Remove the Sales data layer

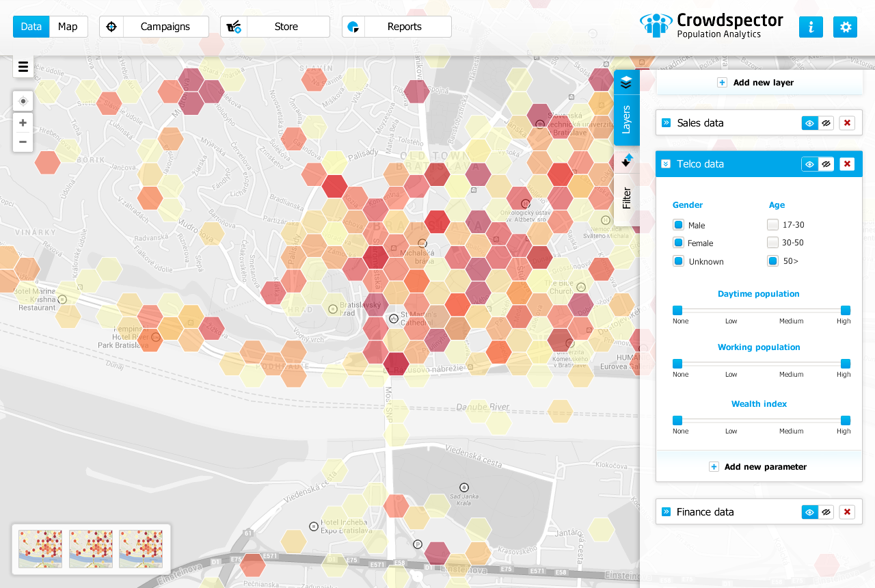[847, 123]
